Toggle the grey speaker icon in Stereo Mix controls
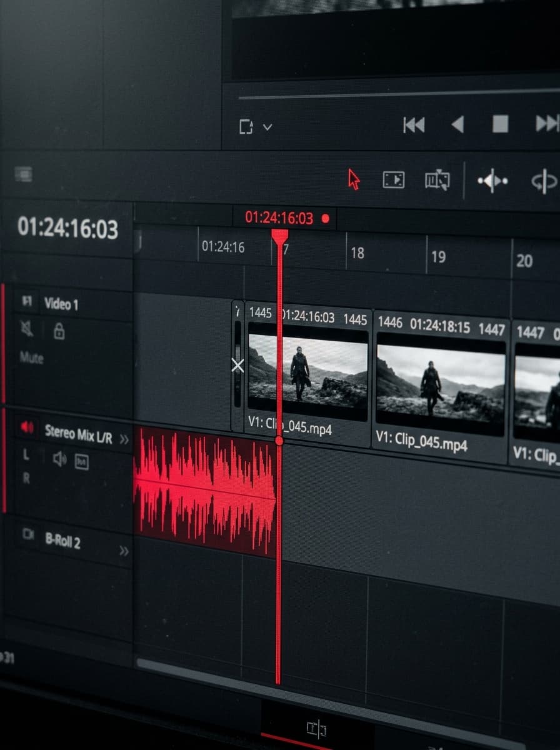This screenshot has width=560, height=750. 59,459
